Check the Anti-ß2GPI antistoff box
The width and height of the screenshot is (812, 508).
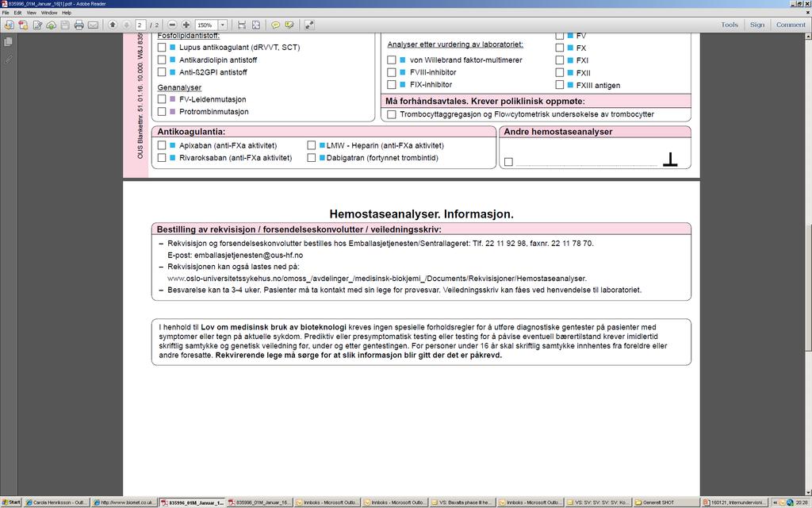click(162, 72)
